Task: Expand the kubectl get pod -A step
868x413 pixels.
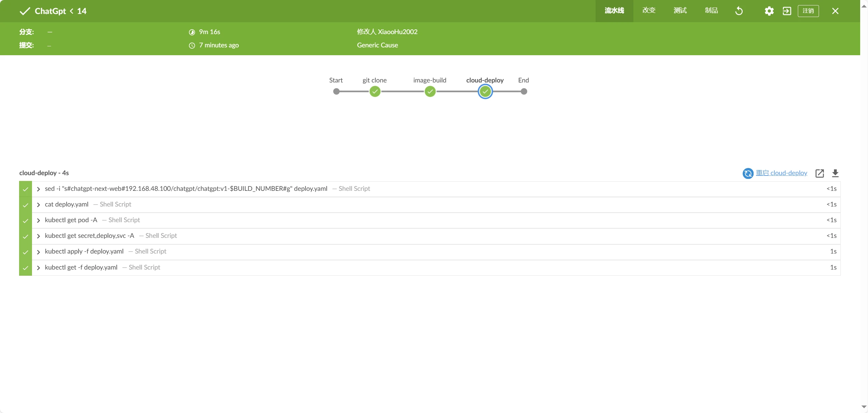Action: tap(38, 220)
